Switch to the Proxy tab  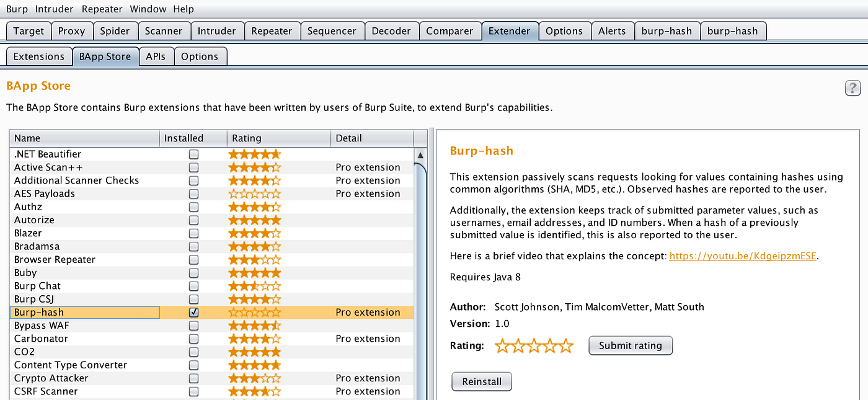[x=72, y=31]
